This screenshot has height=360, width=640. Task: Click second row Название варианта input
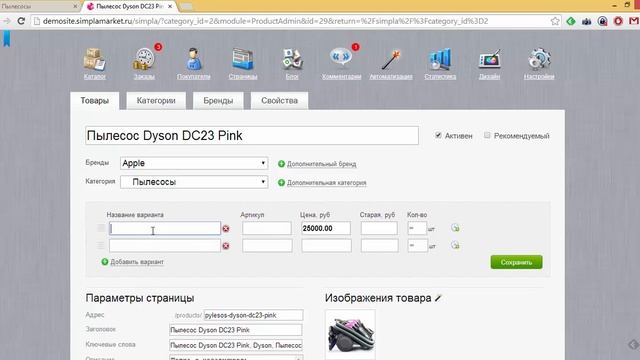click(x=165, y=246)
